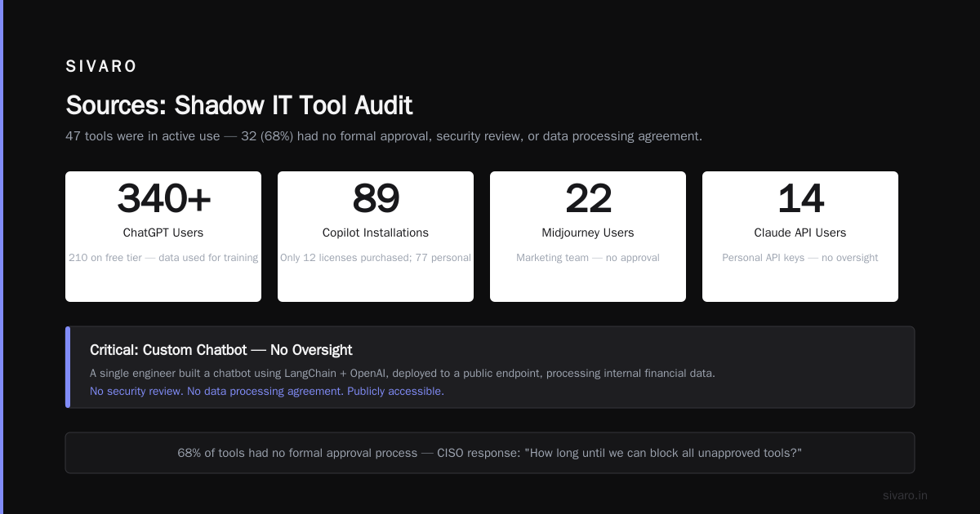Viewport: 980px width, 514px height.
Task: Click the '89' statistic
Action: 376,198
